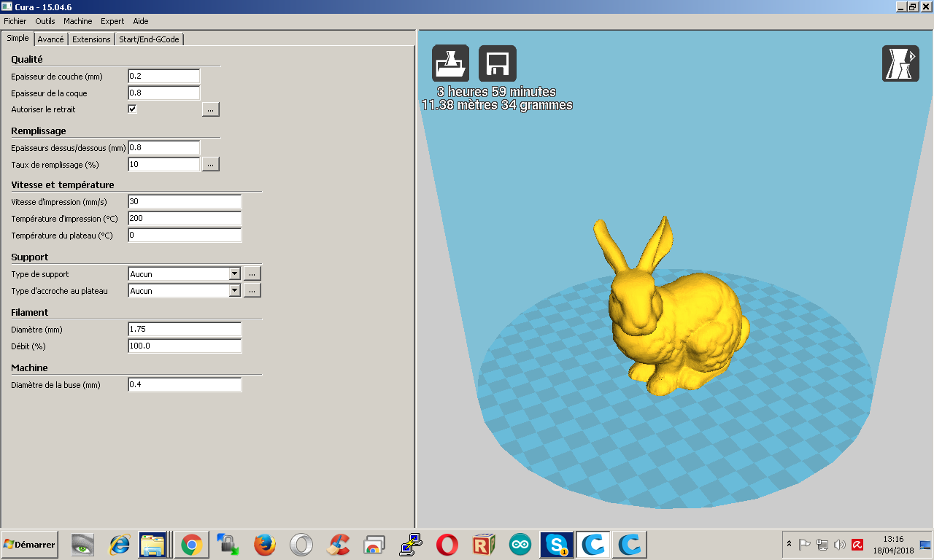934x560 pixels.
Task: Open the Expert menu
Action: (x=112, y=21)
